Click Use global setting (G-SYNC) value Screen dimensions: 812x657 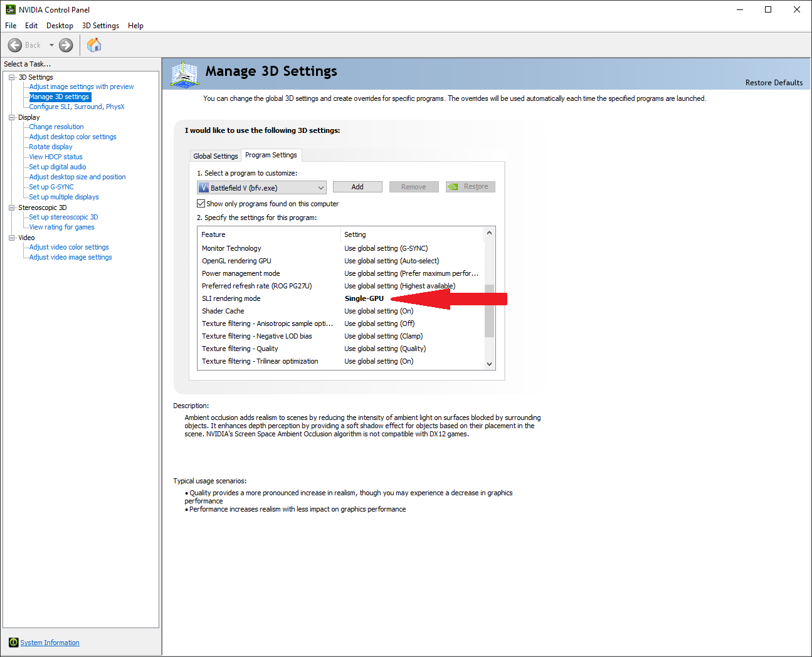386,248
